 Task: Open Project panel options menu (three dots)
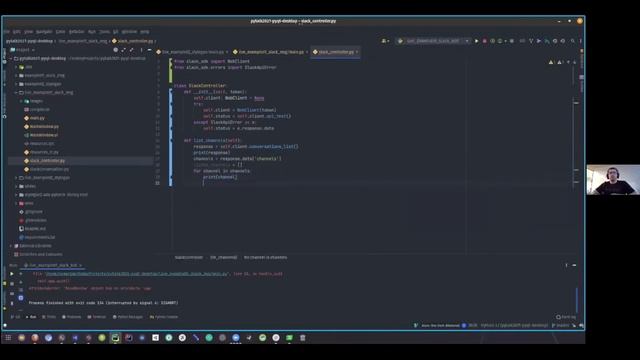pyautogui.click(x=142, y=50)
